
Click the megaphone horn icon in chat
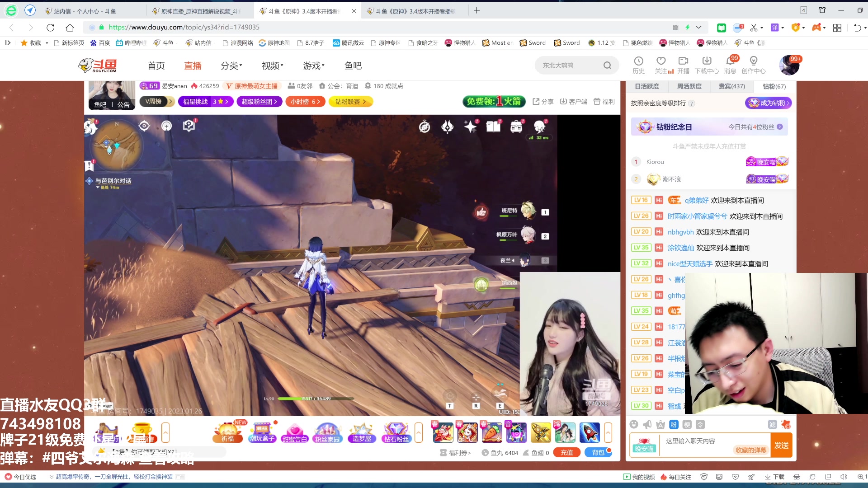click(x=647, y=424)
